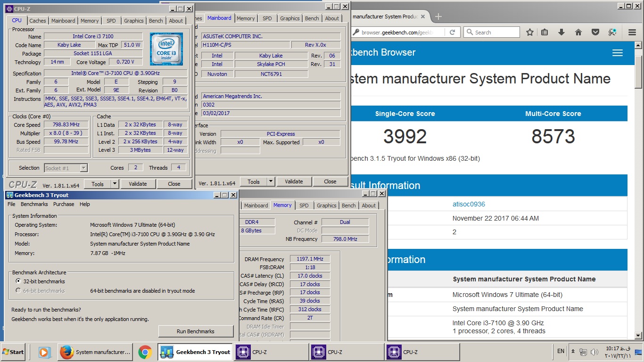Open About tab in Memory CPU-Z window

click(x=369, y=206)
